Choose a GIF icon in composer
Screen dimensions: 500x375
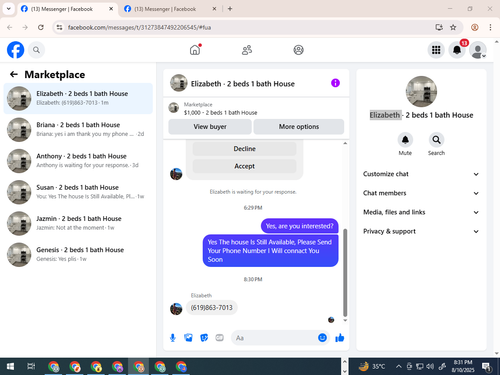[x=219, y=338]
